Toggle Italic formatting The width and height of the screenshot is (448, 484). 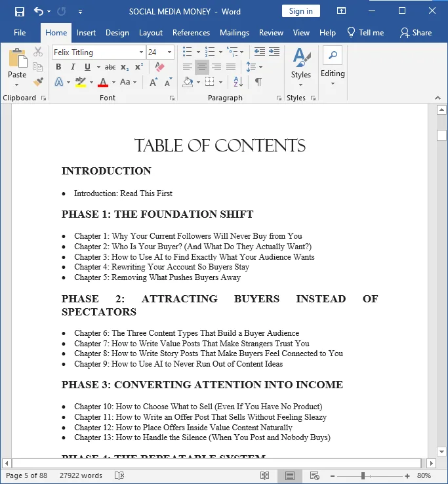point(73,67)
